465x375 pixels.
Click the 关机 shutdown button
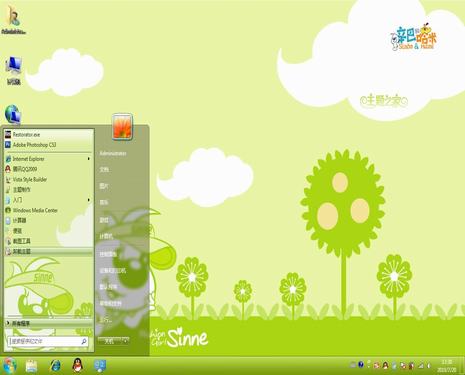click(110, 341)
